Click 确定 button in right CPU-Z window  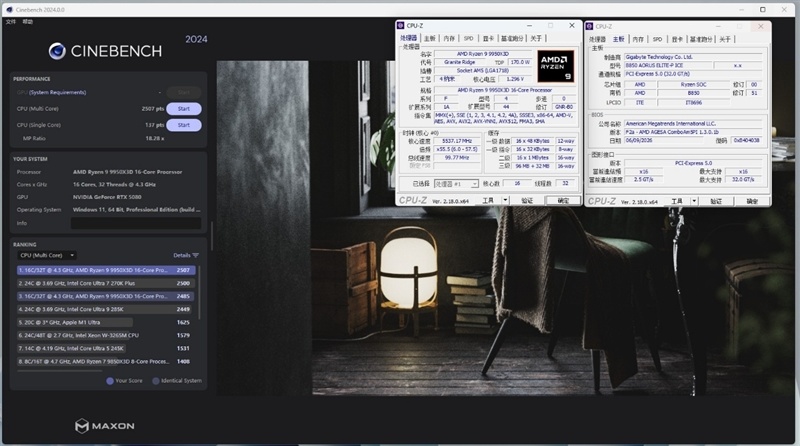point(752,202)
